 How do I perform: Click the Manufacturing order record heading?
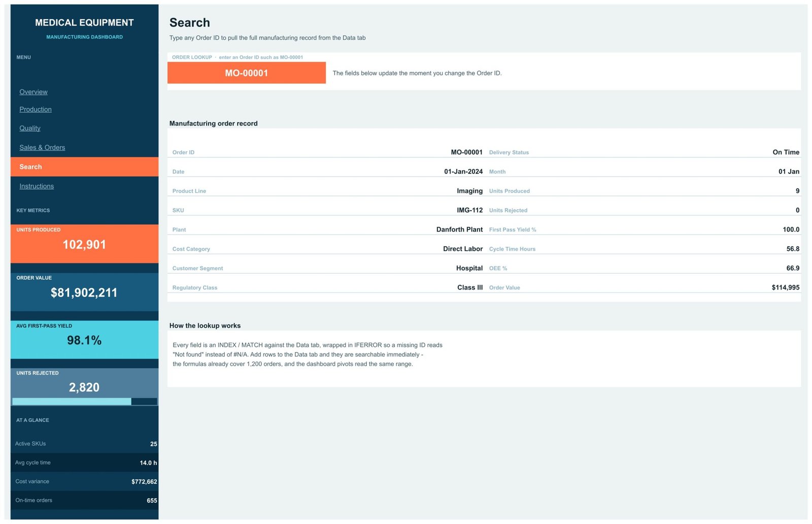click(213, 123)
